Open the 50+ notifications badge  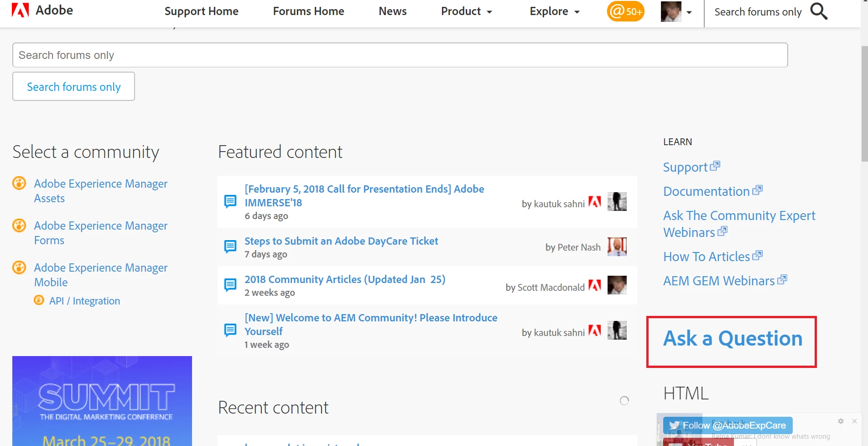click(625, 11)
